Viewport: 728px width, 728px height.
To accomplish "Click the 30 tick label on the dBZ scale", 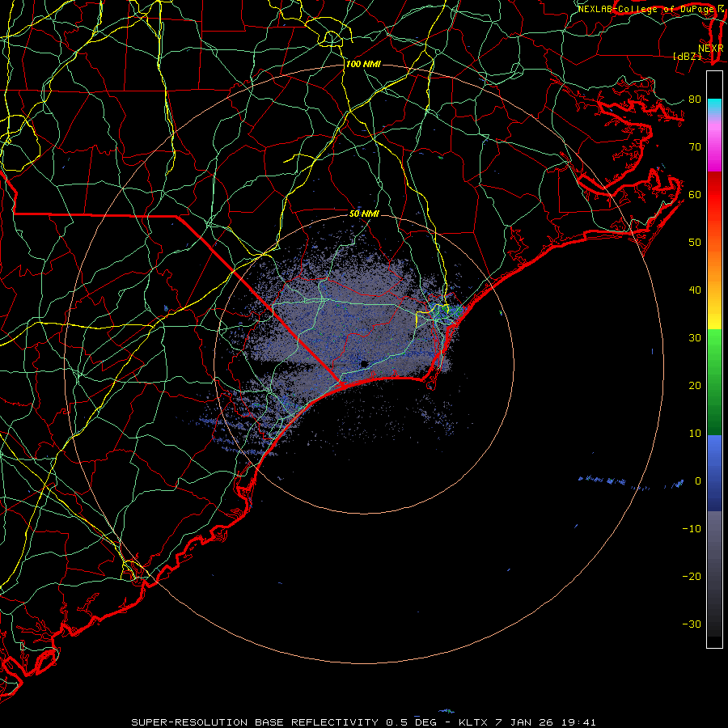I will pyautogui.click(x=695, y=338).
